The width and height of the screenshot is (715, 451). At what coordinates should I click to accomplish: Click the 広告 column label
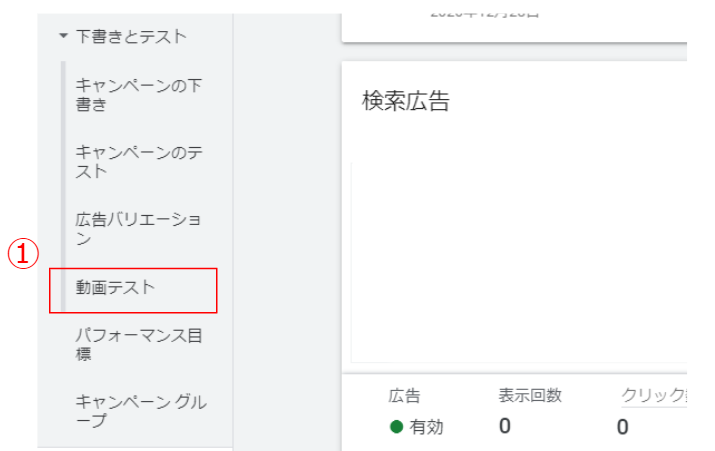coord(404,396)
